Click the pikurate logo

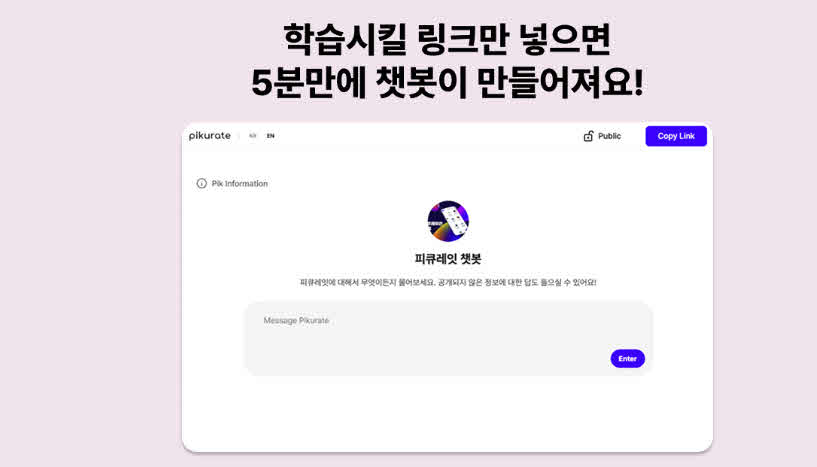[x=209, y=136]
